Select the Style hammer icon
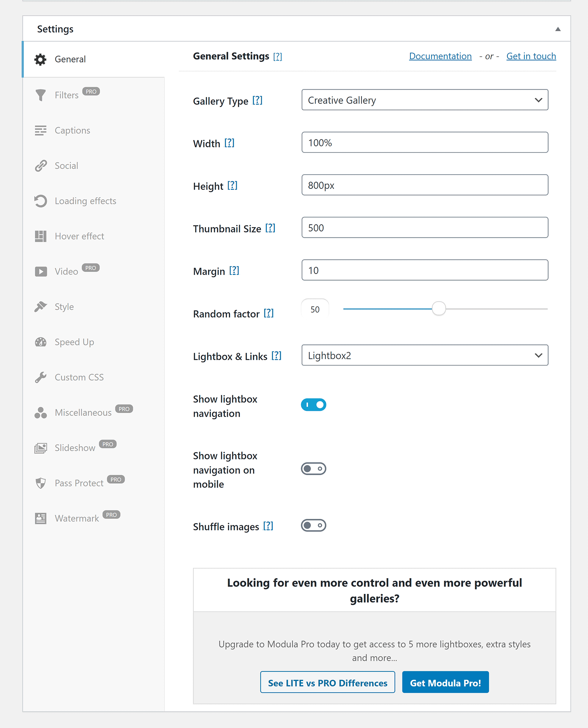588x728 pixels. coord(40,306)
